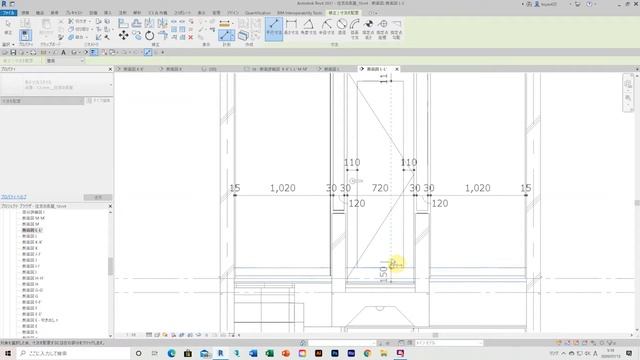Click the Project Browser vertical scrollbar

pyautogui.click(x=110, y=266)
